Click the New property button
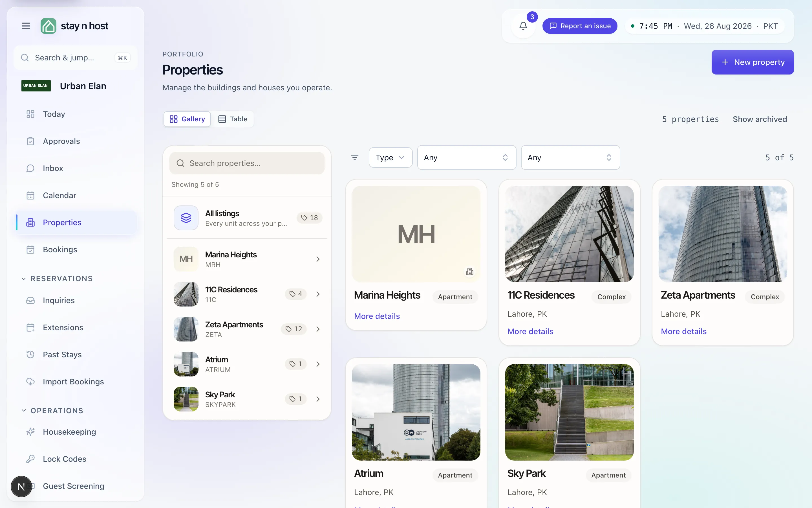812x508 pixels. click(x=752, y=62)
